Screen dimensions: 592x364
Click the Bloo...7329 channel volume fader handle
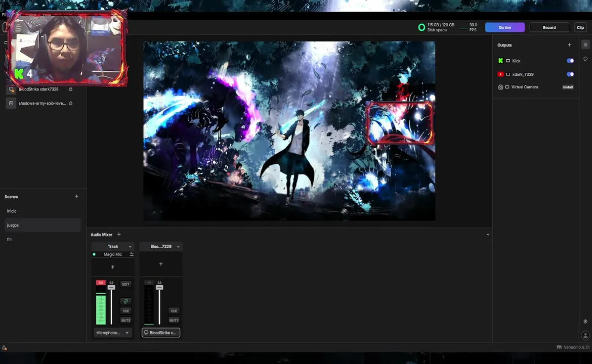(159, 288)
